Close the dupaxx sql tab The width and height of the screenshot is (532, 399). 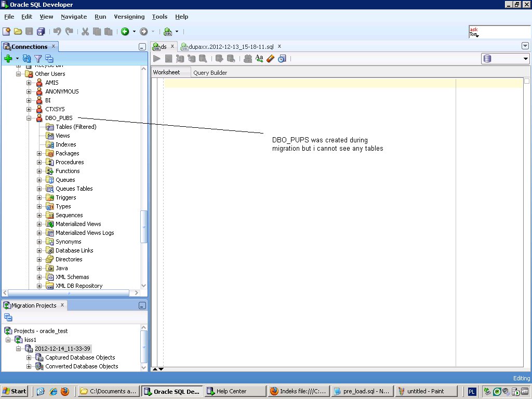pyautogui.click(x=279, y=46)
